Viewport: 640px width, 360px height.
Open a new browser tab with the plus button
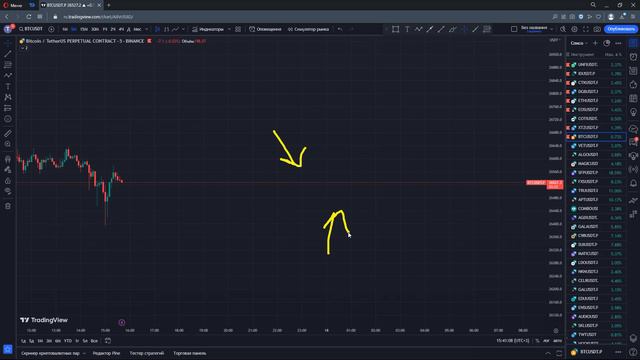pyautogui.click(x=109, y=5)
